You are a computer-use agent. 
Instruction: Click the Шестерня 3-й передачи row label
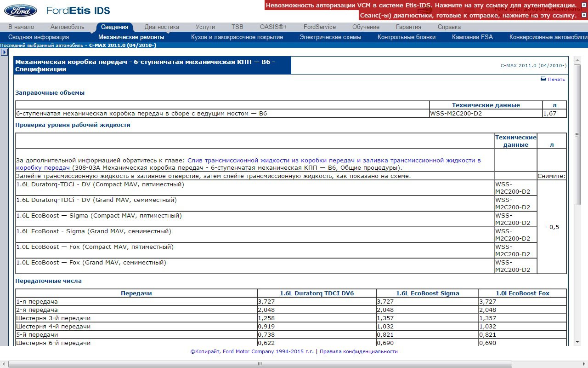click(53, 318)
